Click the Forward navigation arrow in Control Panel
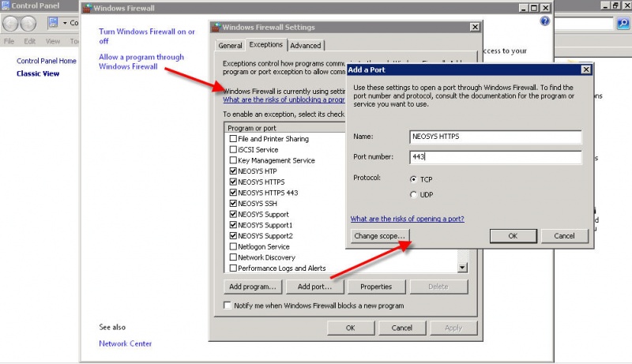Screen dimensions: 632x364 [28, 24]
